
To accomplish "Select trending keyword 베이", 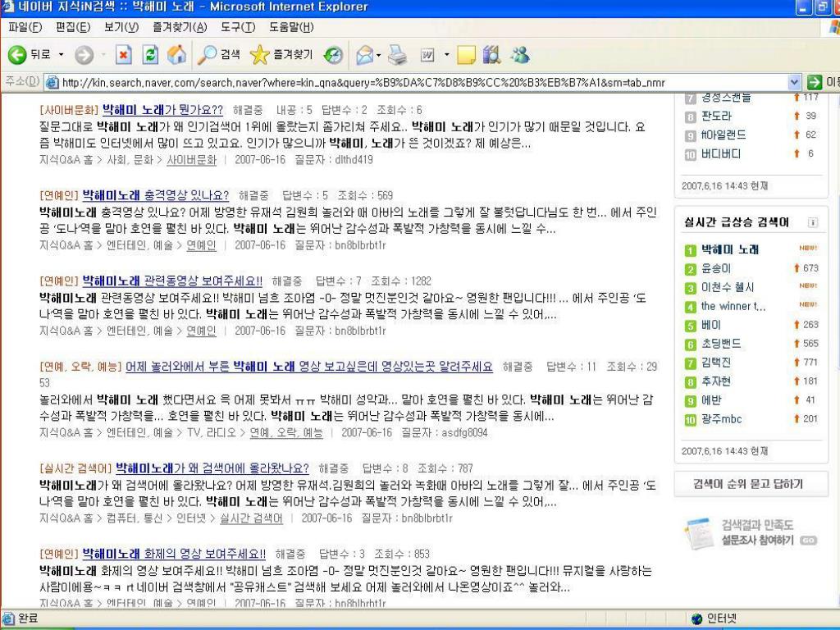I will (x=711, y=325).
